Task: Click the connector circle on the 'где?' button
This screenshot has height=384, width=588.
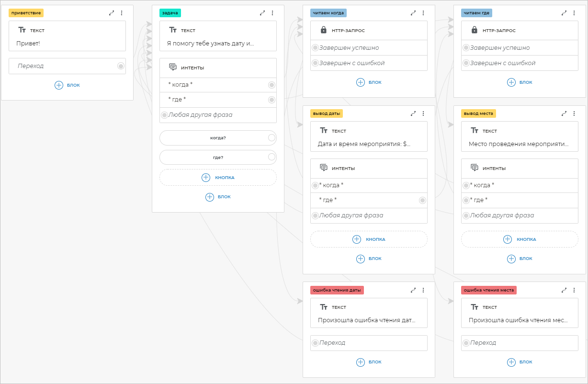Action: (x=271, y=157)
